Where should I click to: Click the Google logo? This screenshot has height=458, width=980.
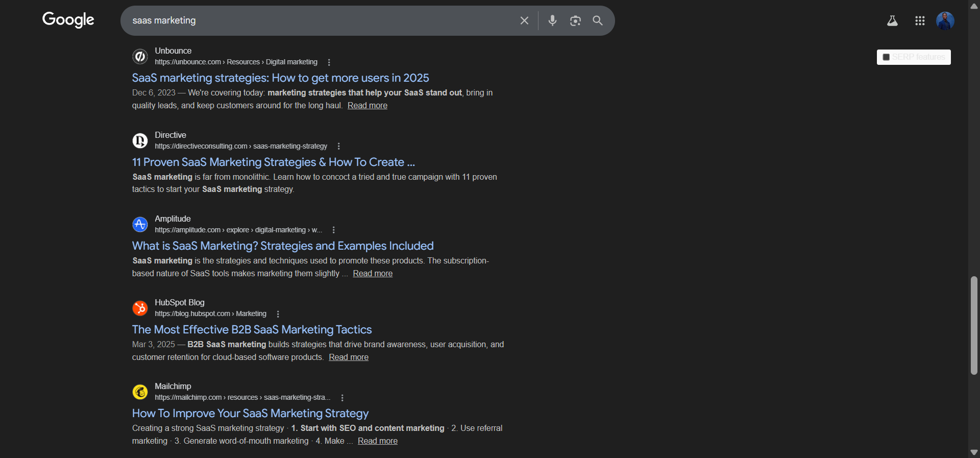[x=68, y=20]
